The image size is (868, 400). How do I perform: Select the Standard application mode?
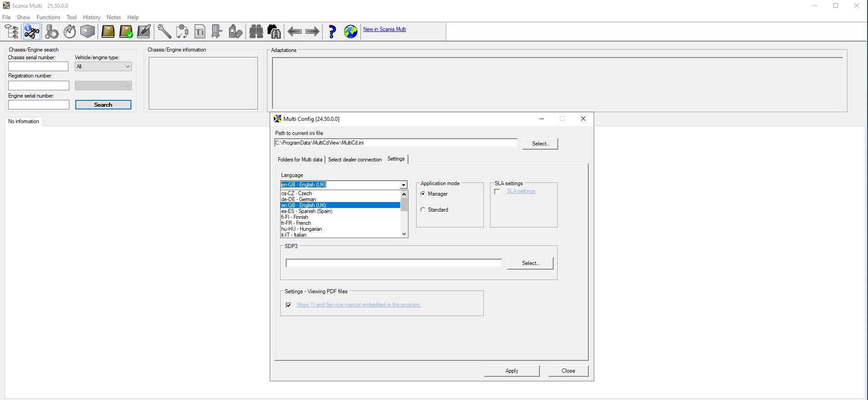(423, 210)
